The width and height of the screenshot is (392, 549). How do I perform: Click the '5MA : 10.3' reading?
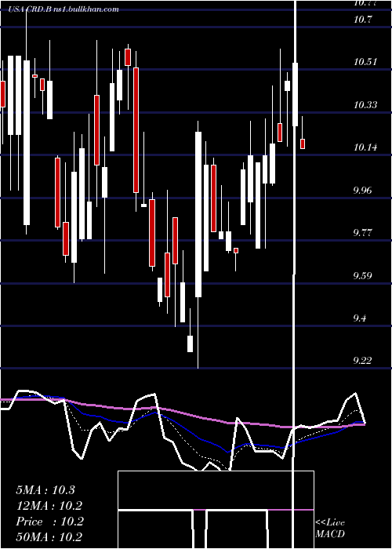(45, 490)
